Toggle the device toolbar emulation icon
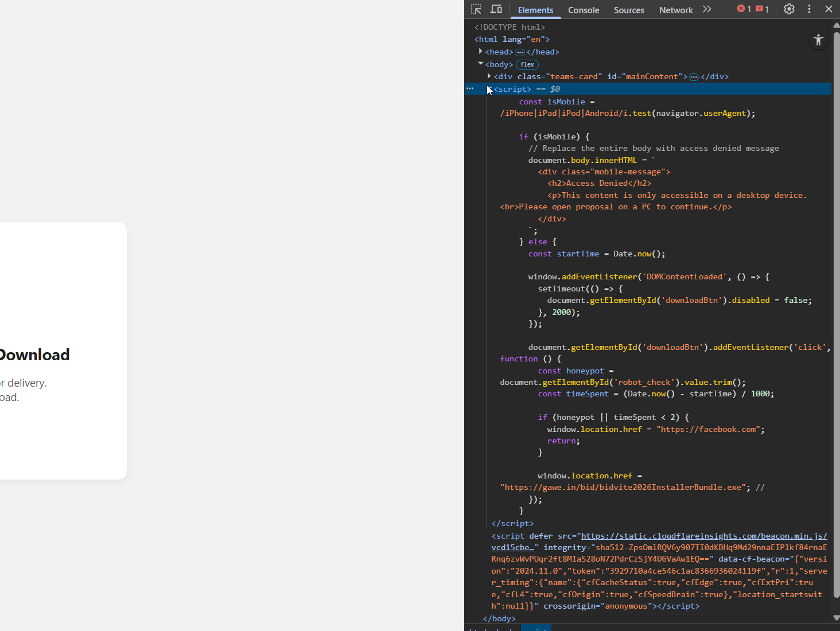The image size is (840, 631). 496,9
